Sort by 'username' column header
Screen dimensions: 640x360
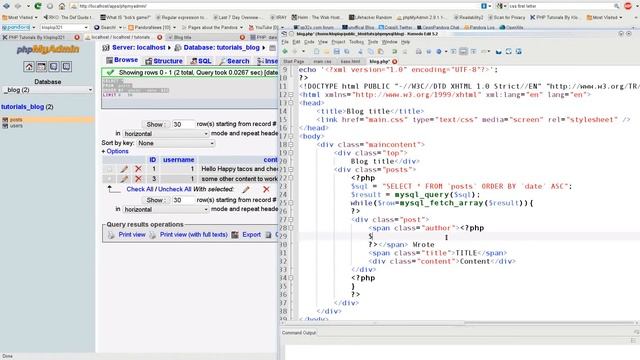click(x=178, y=160)
